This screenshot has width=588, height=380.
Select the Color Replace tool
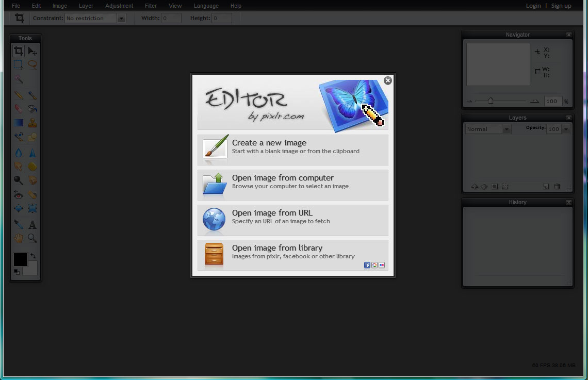click(19, 137)
